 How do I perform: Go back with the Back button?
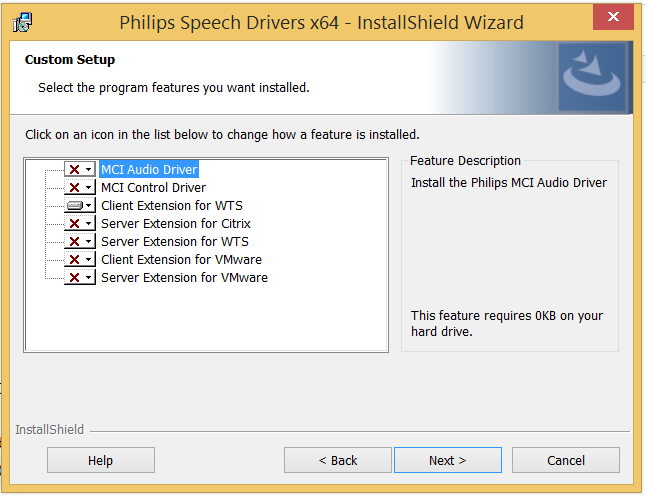tap(337, 460)
